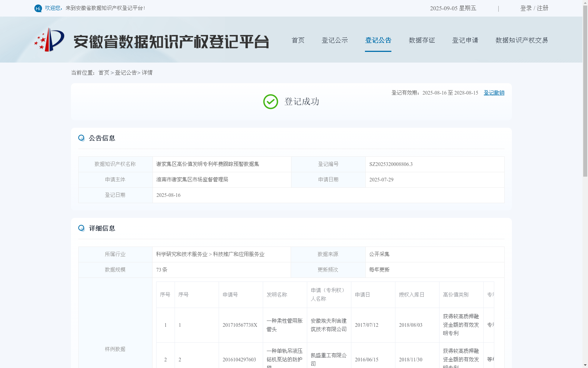
Task: Click the 高价值类别 column header
Action: point(456,295)
